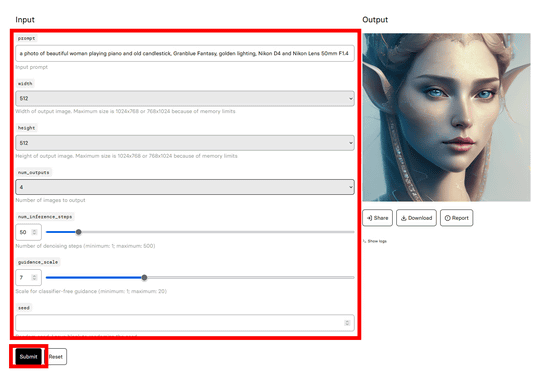Click the Show logs icon link

pyautogui.click(x=375, y=241)
